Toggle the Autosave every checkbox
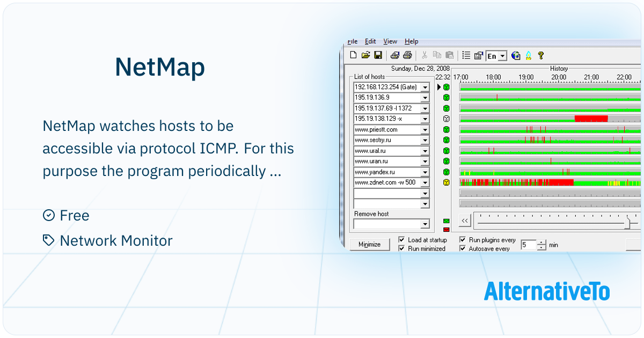The width and height of the screenshot is (644, 338). (463, 248)
